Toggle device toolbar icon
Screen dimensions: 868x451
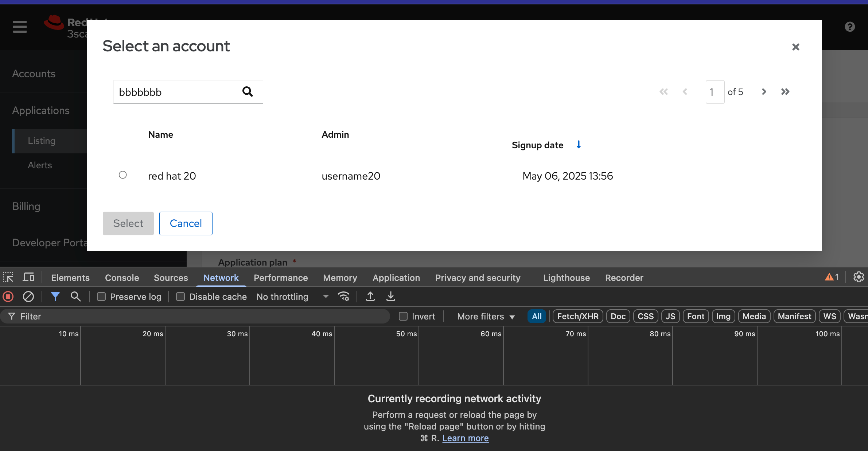click(28, 277)
